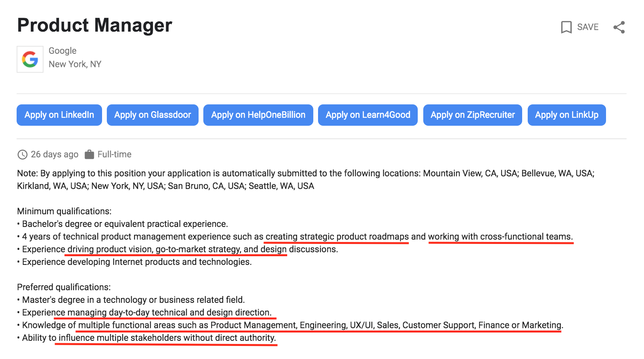644x359 pixels.
Task: Click the bookmark save icon
Action: [x=566, y=27]
